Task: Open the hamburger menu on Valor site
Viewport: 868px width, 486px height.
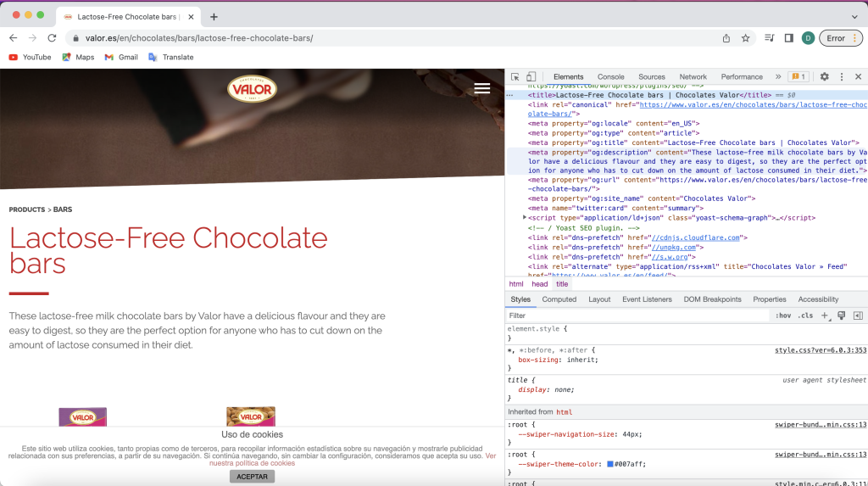Action: (x=481, y=88)
